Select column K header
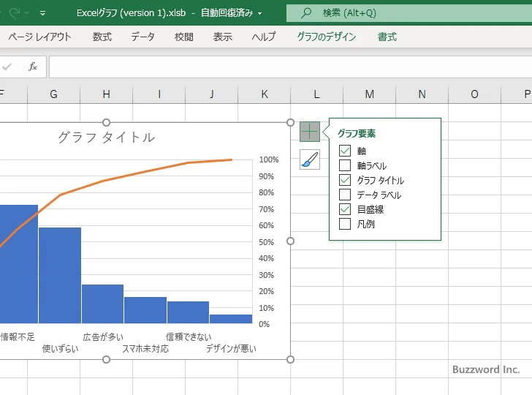This screenshot has width=532, height=395. coord(265,94)
